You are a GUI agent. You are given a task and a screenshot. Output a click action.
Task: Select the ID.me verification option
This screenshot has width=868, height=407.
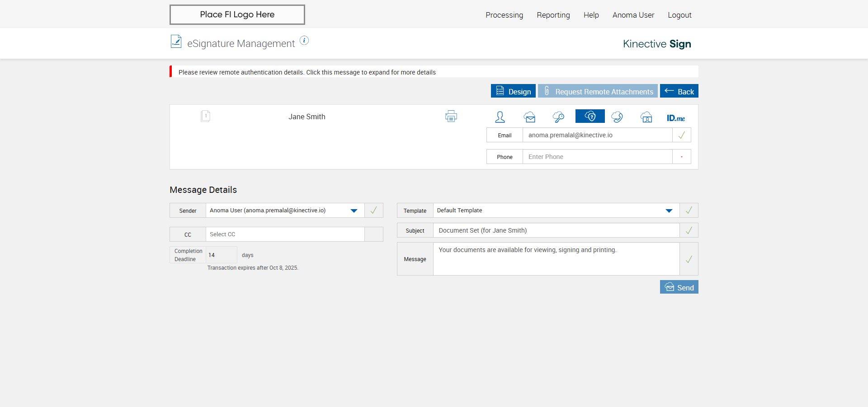coord(675,118)
